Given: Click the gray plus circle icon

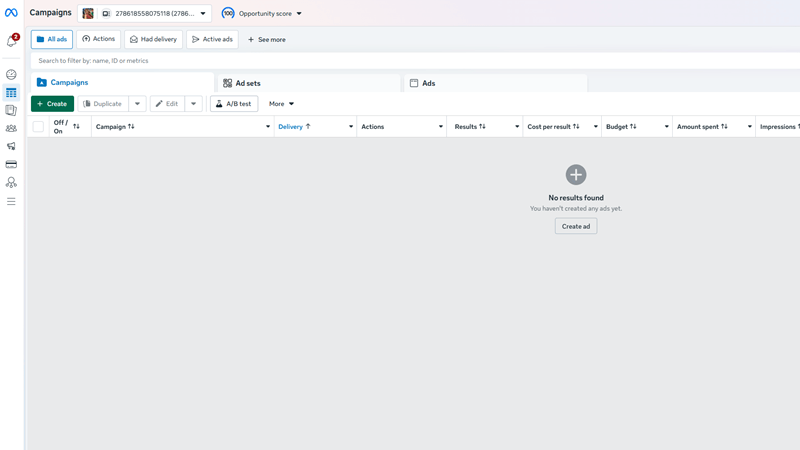Looking at the screenshot, I should click(576, 175).
